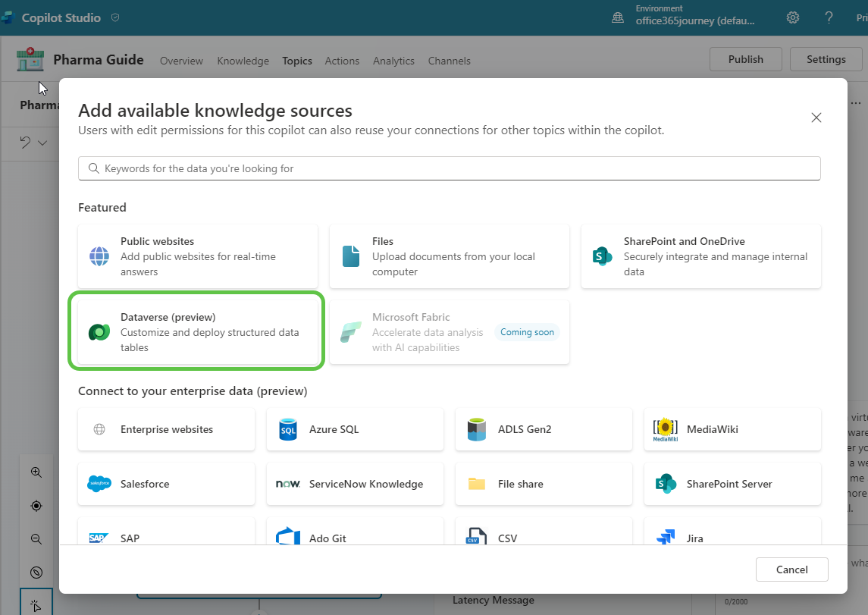Select the zoom in tool on the canvas toolbar

click(x=36, y=472)
